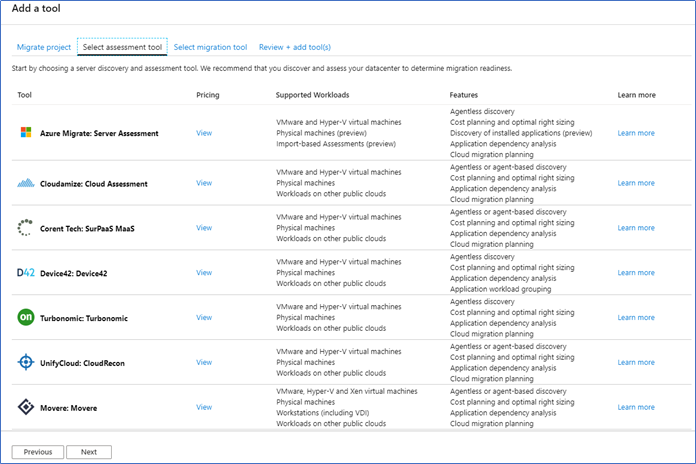Open Learn more for Azure Migrate: Server Assessment

point(636,133)
